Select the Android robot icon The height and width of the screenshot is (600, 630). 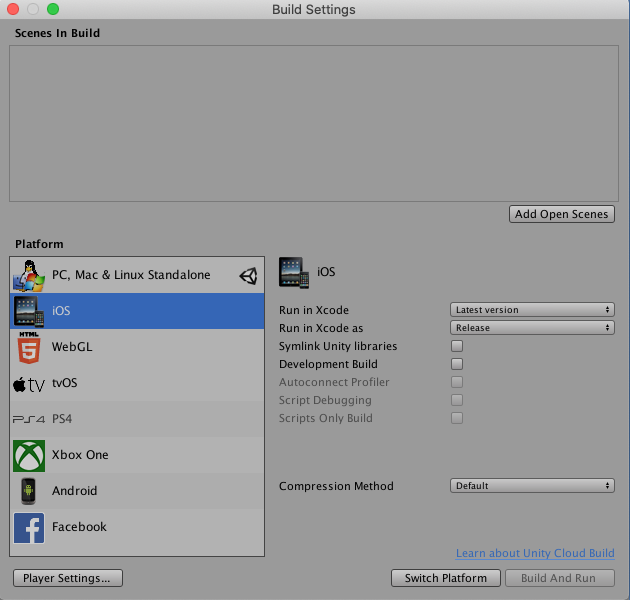29,491
